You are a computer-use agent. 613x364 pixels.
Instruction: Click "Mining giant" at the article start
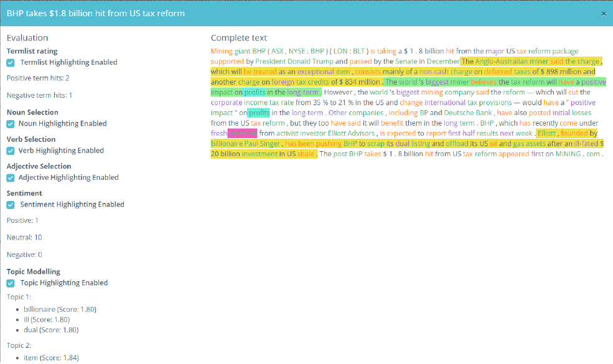[x=230, y=51]
